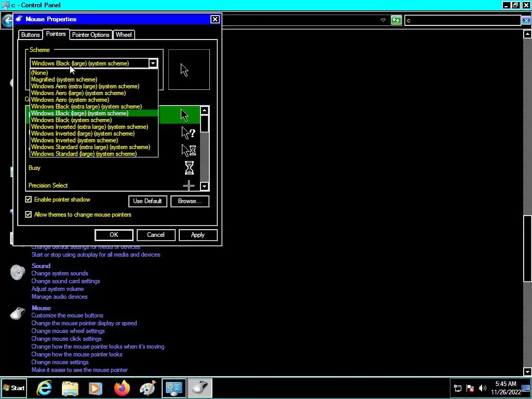The image size is (532, 399).
Task: Switch to the Wheel tab
Action: point(124,35)
